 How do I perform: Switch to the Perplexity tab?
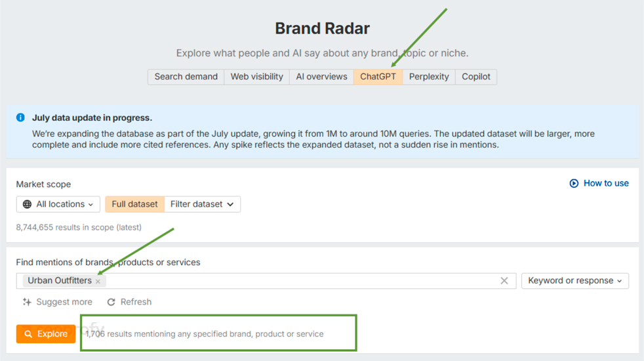[x=429, y=77]
